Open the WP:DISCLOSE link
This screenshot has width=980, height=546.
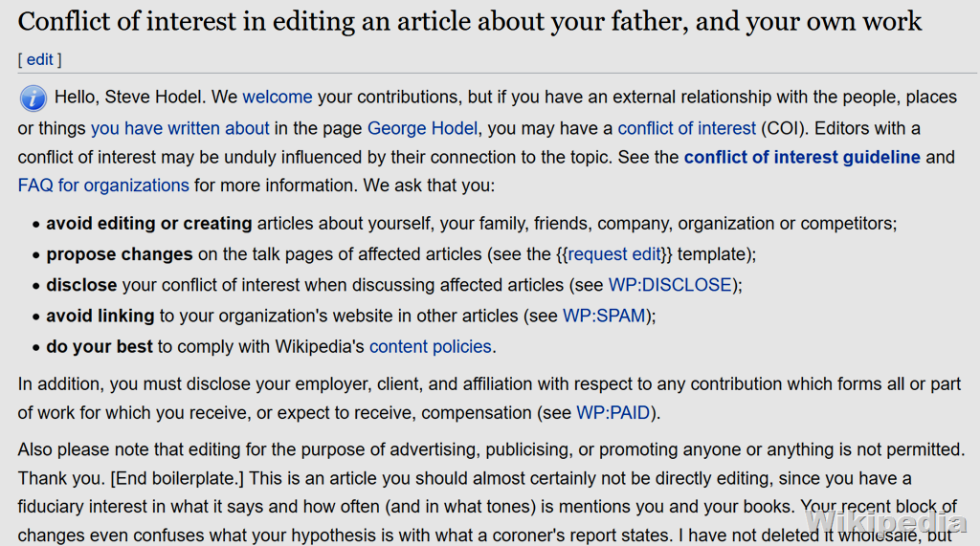(670, 285)
